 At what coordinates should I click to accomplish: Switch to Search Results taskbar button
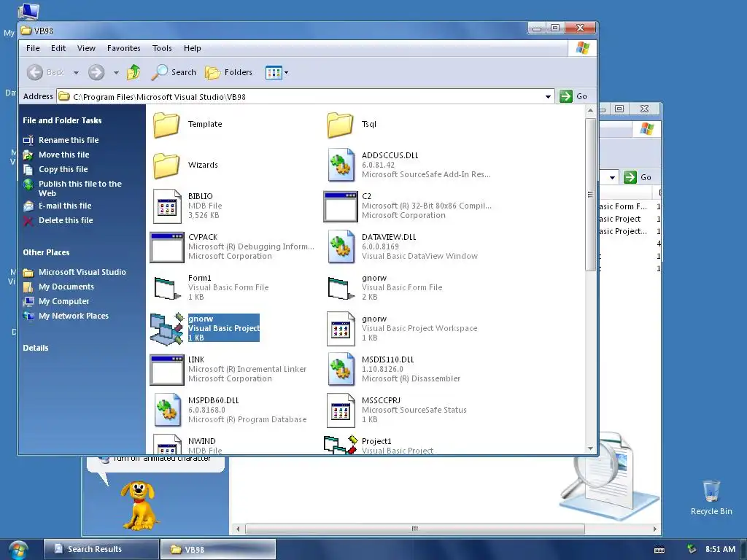(101, 549)
